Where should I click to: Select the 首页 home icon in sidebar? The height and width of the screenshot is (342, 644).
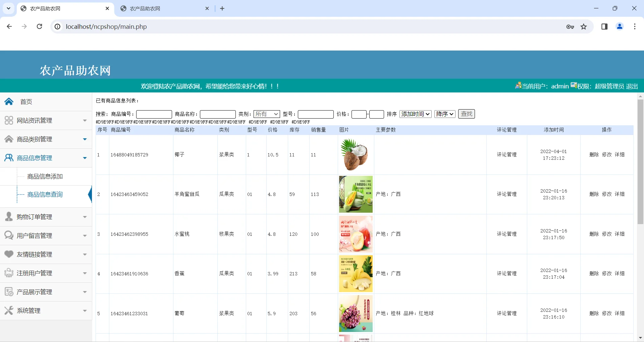click(9, 101)
